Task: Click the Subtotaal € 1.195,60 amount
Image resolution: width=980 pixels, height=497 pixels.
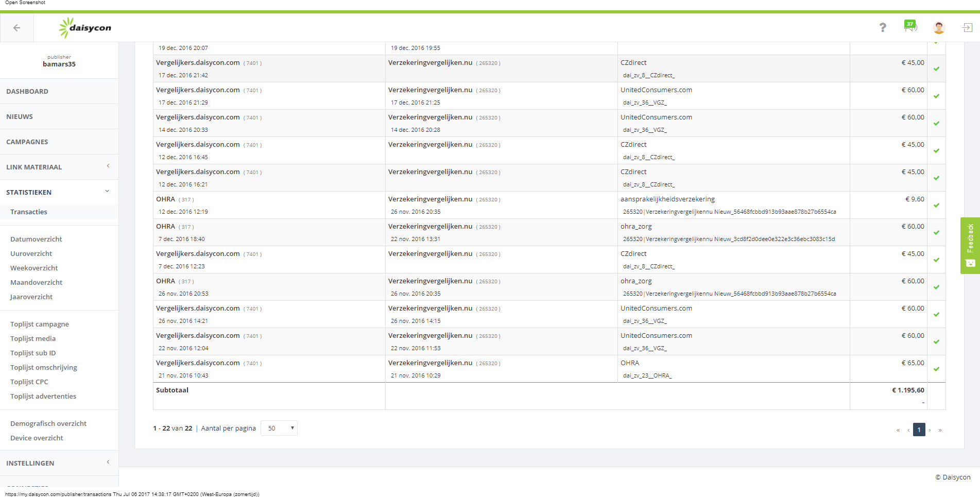Action: coord(908,390)
